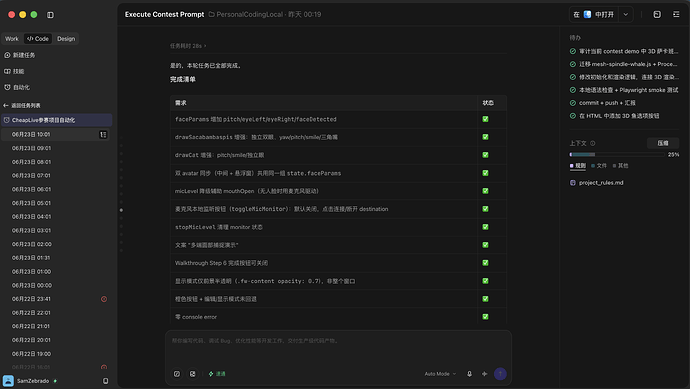Expand the open-in app chevron dropdown
This screenshot has height=389, width=690.
point(625,15)
